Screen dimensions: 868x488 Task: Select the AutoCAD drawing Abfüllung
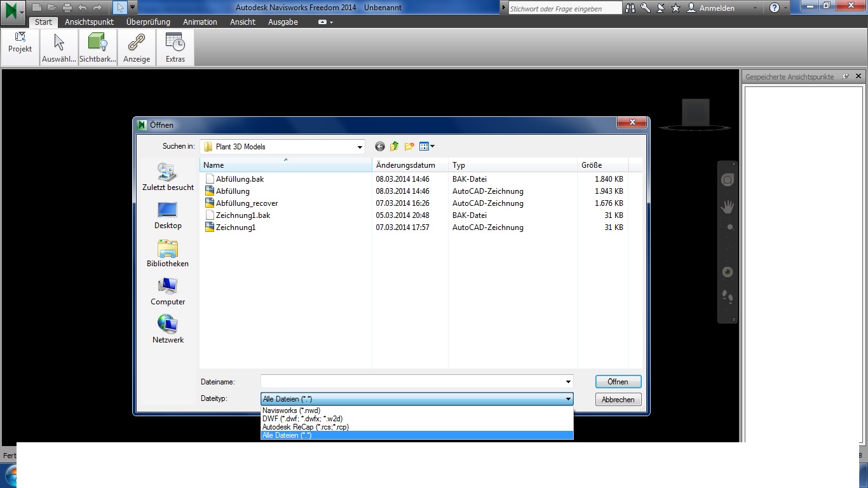233,191
